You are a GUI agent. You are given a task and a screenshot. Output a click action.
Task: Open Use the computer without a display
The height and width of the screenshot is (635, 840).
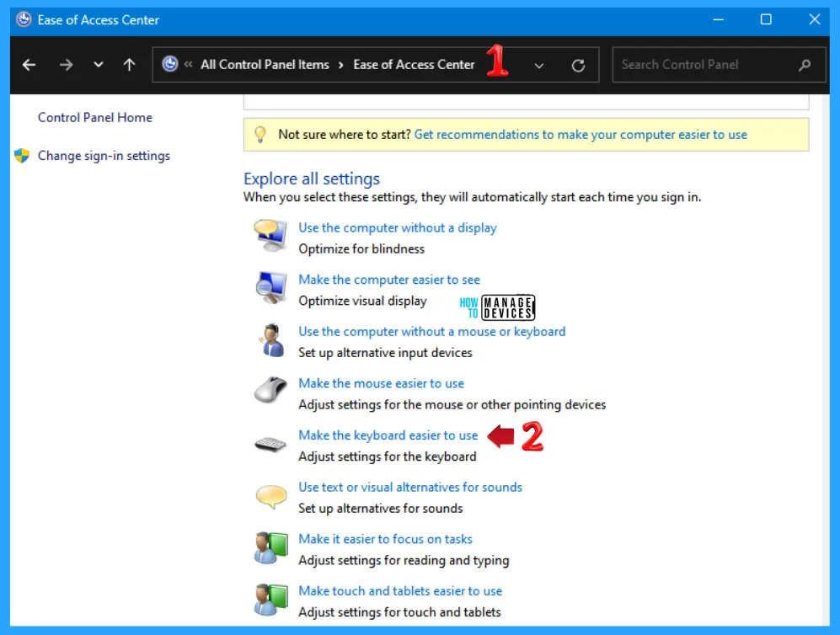(398, 227)
